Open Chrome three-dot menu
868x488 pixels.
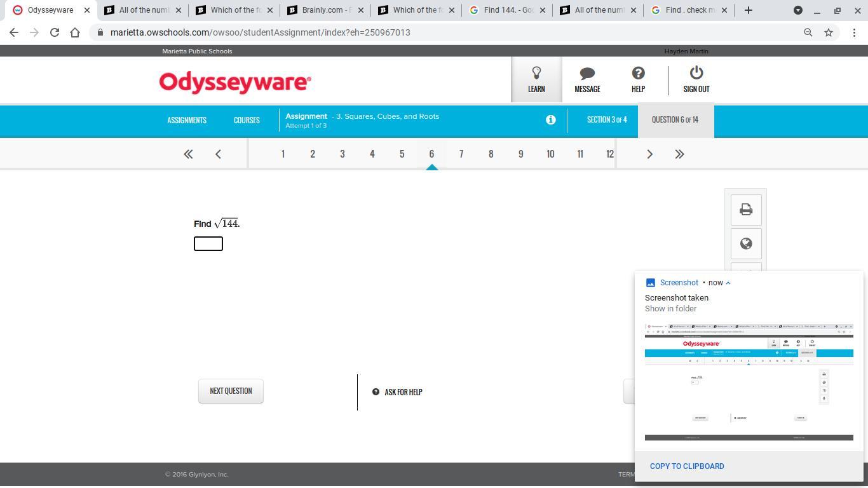[854, 32]
